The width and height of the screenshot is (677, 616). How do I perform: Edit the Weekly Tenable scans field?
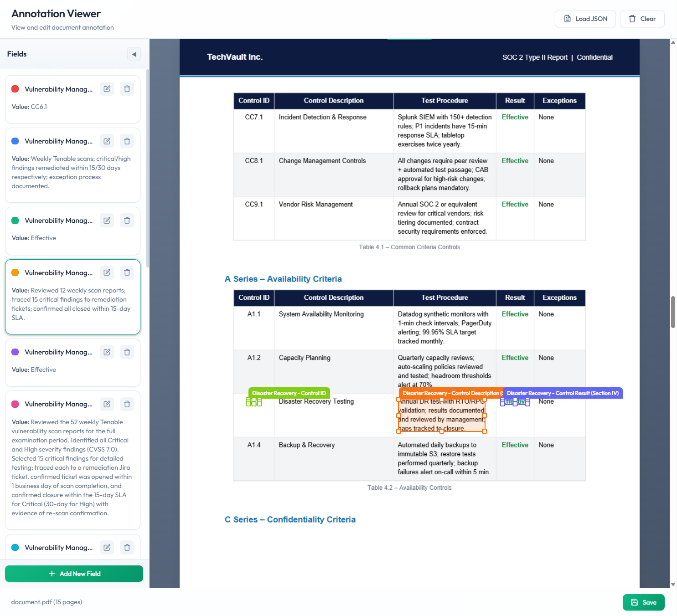click(107, 141)
